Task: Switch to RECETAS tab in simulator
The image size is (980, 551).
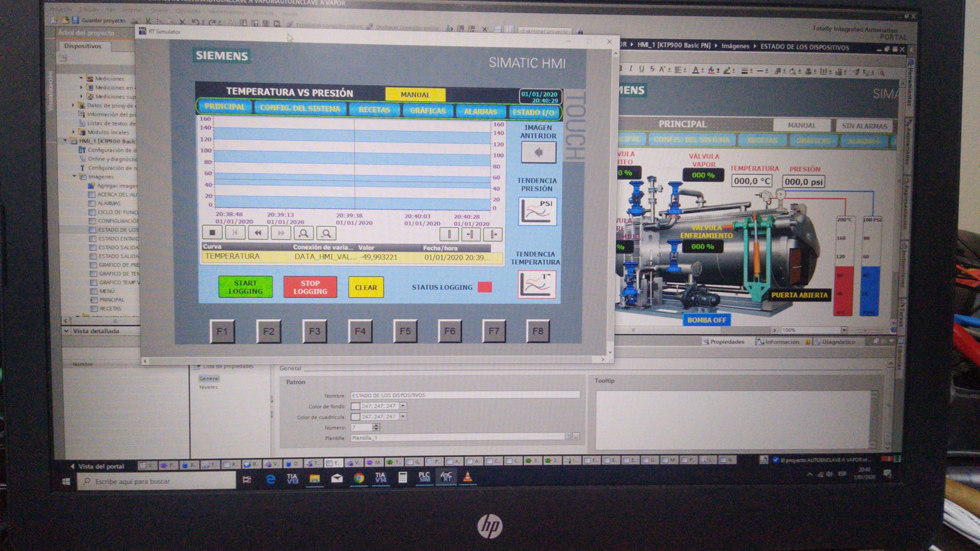Action: pos(374,110)
